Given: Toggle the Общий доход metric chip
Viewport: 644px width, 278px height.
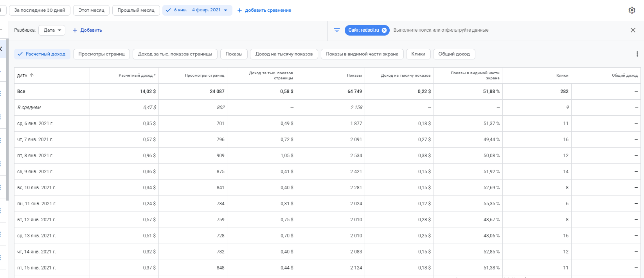Looking at the screenshot, I should [x=454, y=54].
